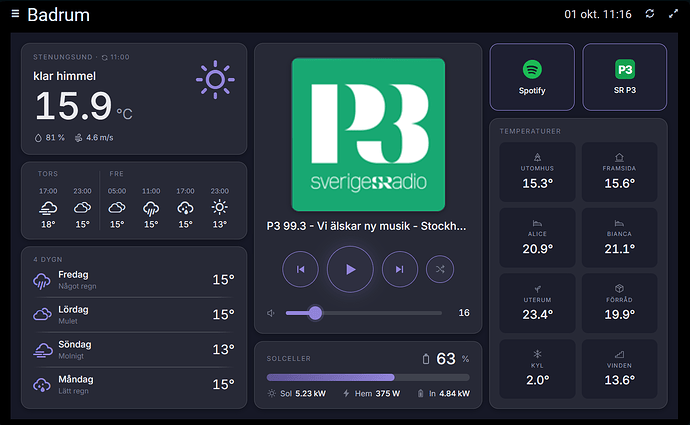This screenshot has height=425, width=690.
Task: Click the Fre 23:00 clear sun icon
Action: tap(220, 207)
